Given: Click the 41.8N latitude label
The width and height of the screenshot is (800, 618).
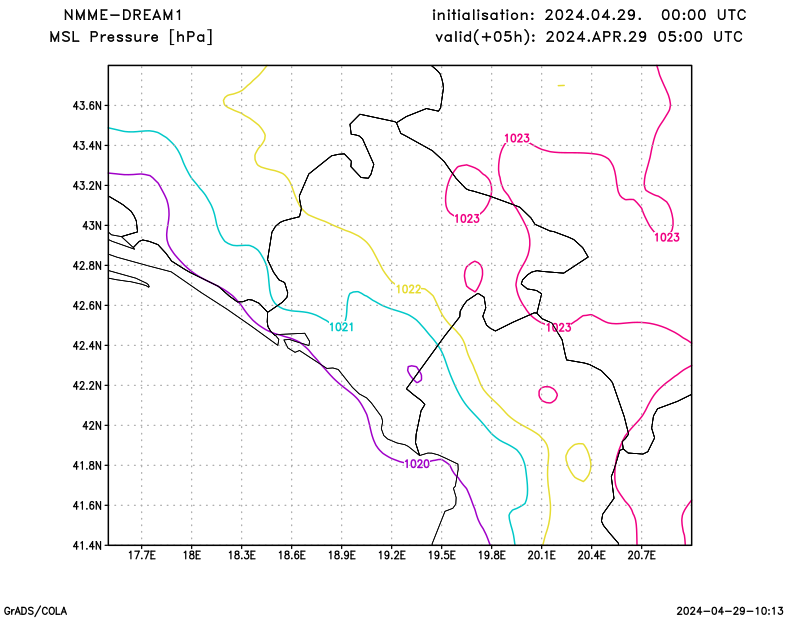Looking at the screenshot, I should pyautogui.click(x=87, y=466).
